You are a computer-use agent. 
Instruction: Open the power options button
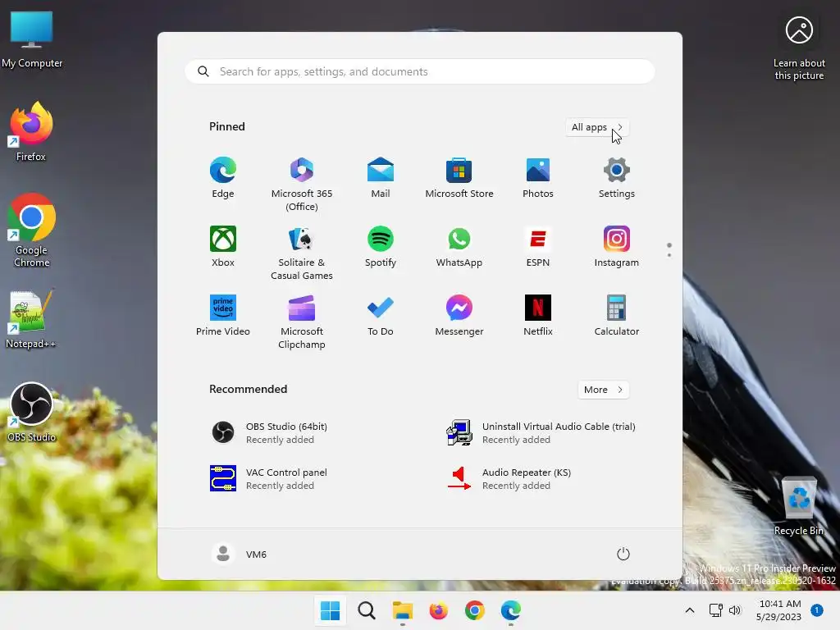point(623,554)
